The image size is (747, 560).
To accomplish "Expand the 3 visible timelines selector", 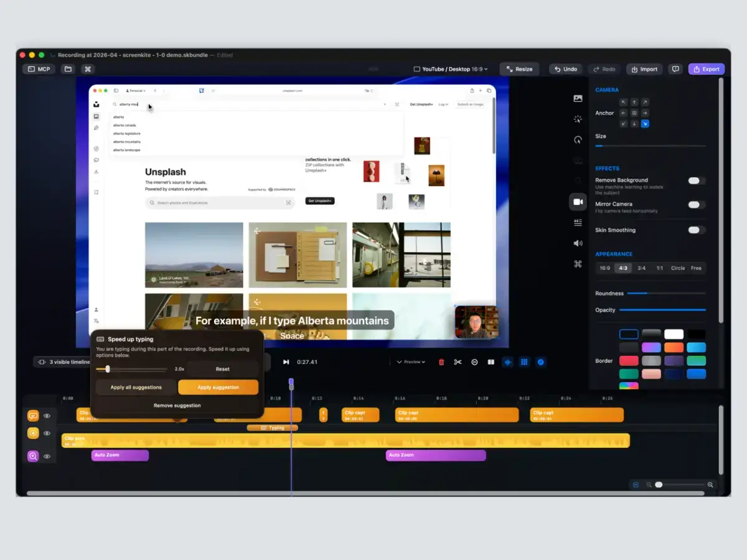I will tap(63, 362).
